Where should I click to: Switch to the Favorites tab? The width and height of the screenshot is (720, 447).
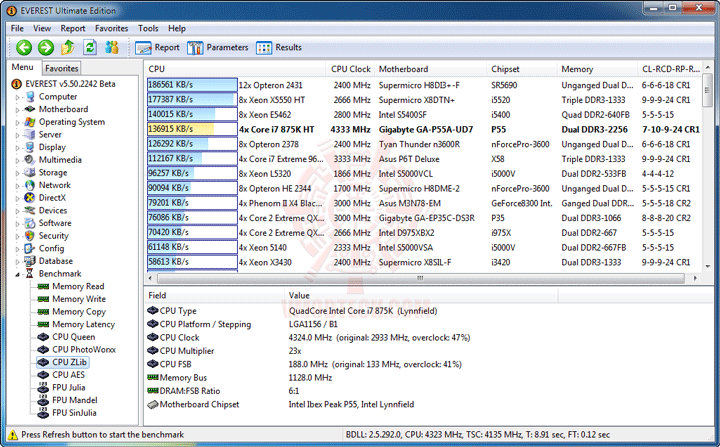point(62,68)
